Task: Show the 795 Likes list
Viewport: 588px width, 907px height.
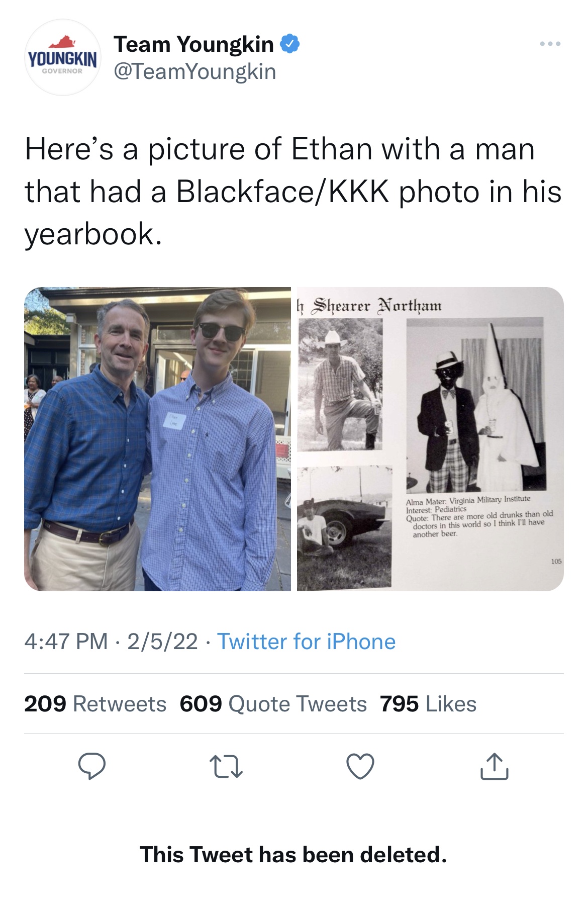Action: coord(428,704)
